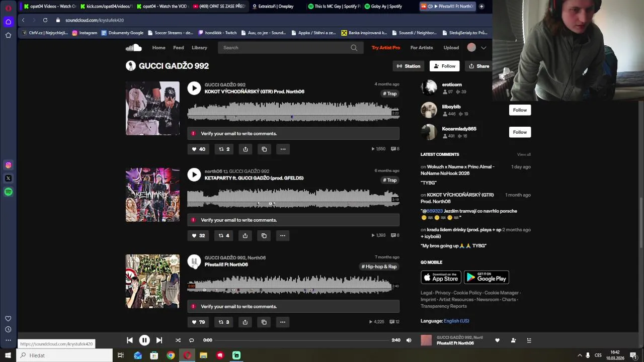Repost the KETAPARTY track
The image size is (644, 362).
[224, 235]
